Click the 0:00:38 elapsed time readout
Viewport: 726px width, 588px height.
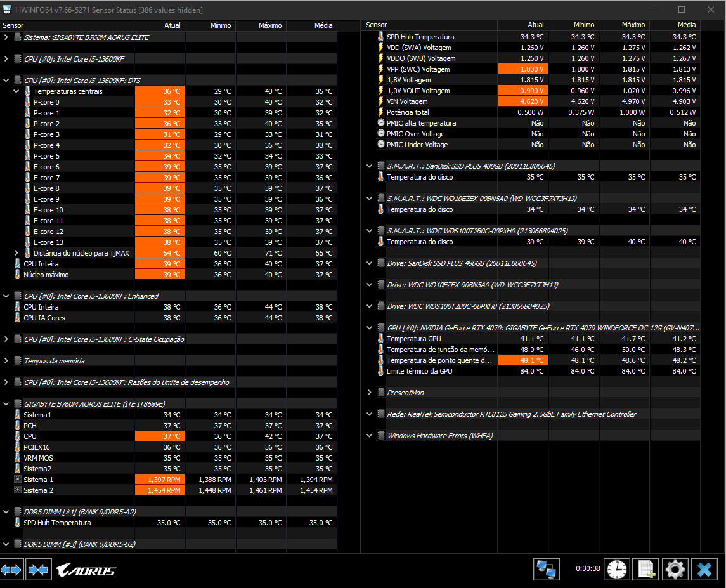[x=588, y=568]
